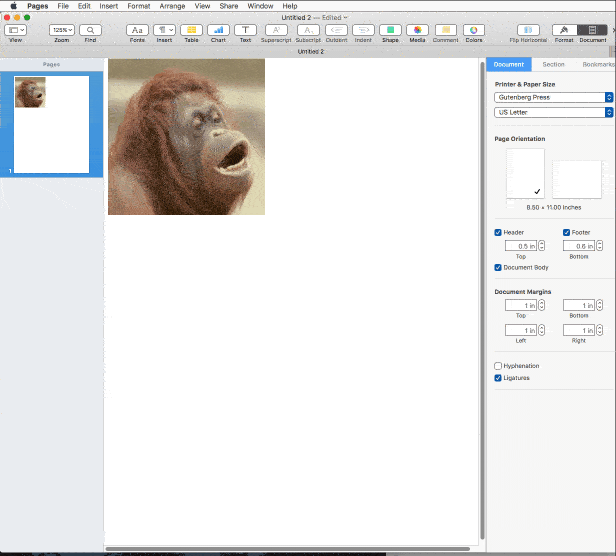The height and width of the screenshot is (556, 616).
Task: Open the Media browser
Action: coord(417,30)
